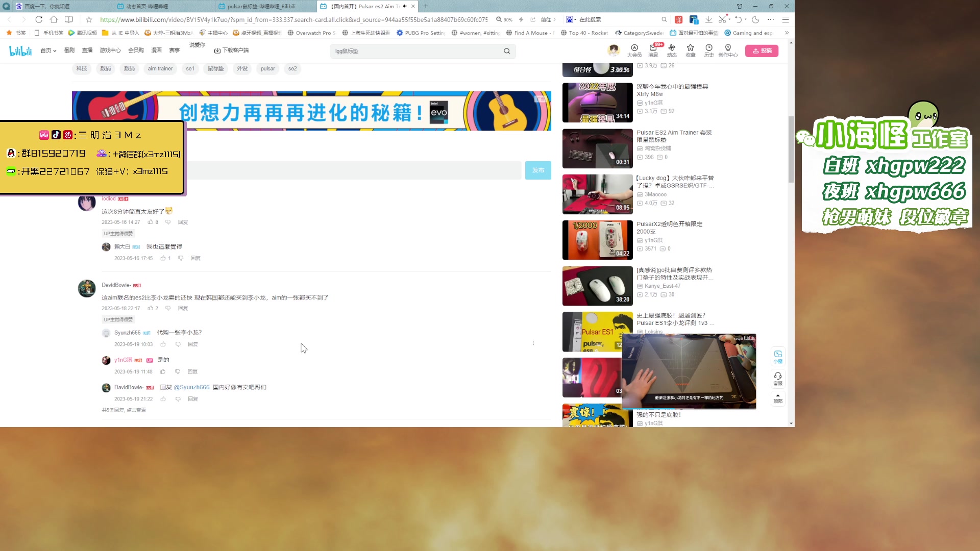Expand 共5条回复 点击查看 replies
Screen dimensions: 980x551
click(124, 410)
